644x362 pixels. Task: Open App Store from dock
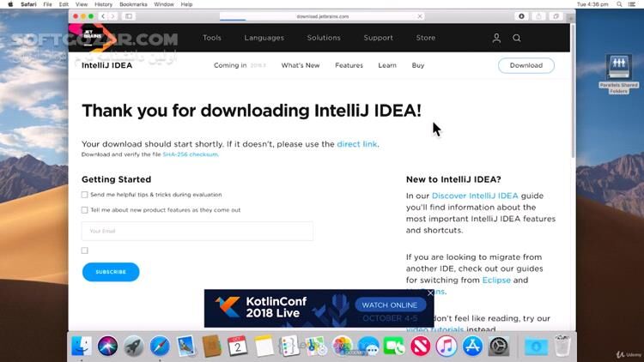point(471,346)
